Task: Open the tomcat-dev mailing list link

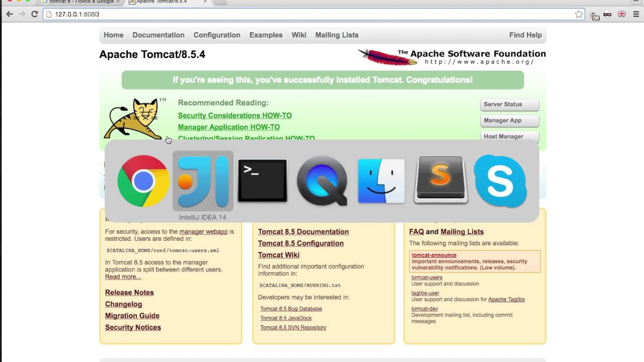Action: point(425,309)
